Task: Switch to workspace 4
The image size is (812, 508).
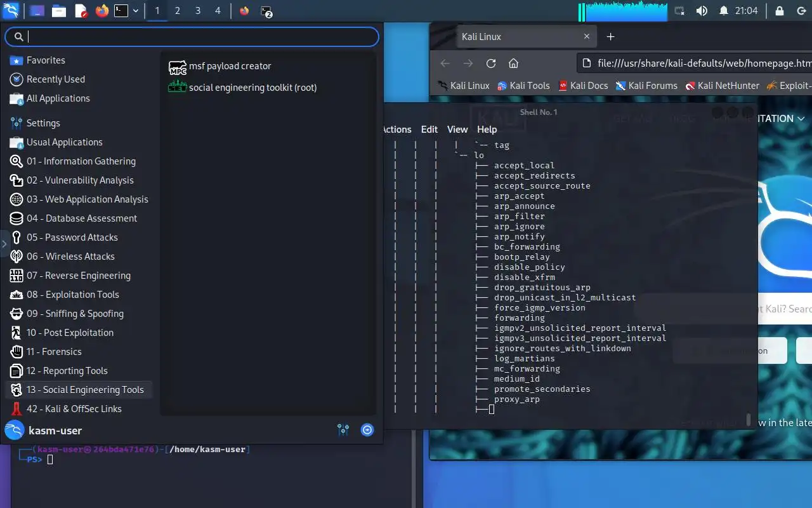Action: click(x=218, y=11)
